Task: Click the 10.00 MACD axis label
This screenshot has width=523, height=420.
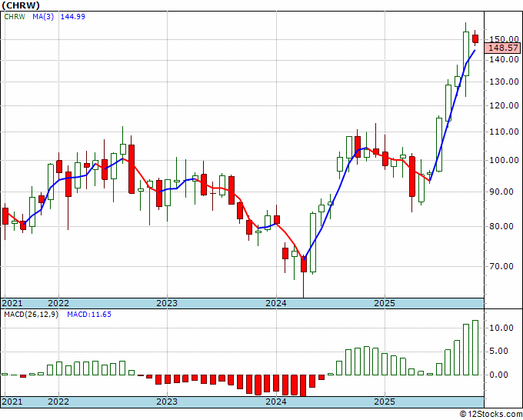Action: tap(501, 328)
